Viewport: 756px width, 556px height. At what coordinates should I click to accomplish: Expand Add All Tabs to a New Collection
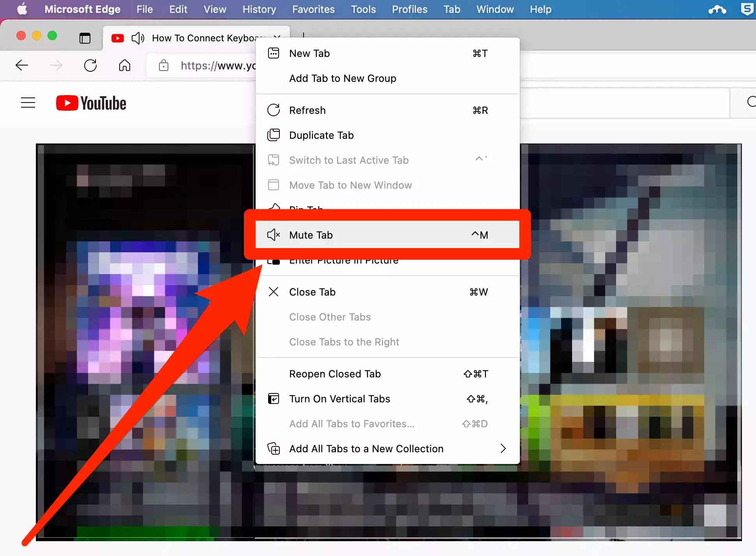(x=387, y=449)
